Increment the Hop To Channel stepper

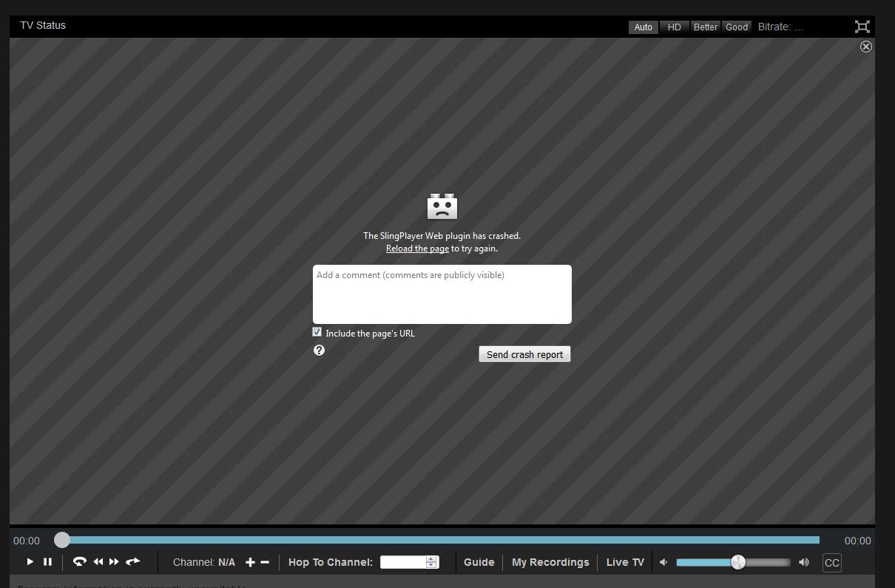tap(432, 559)
